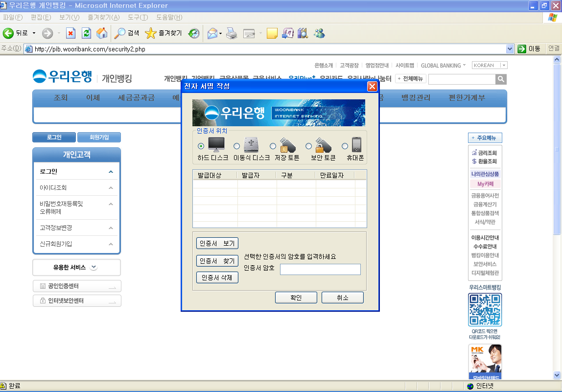Open the History clock icon
Viewport: 562px width, 392px height.
coord(194,33)
